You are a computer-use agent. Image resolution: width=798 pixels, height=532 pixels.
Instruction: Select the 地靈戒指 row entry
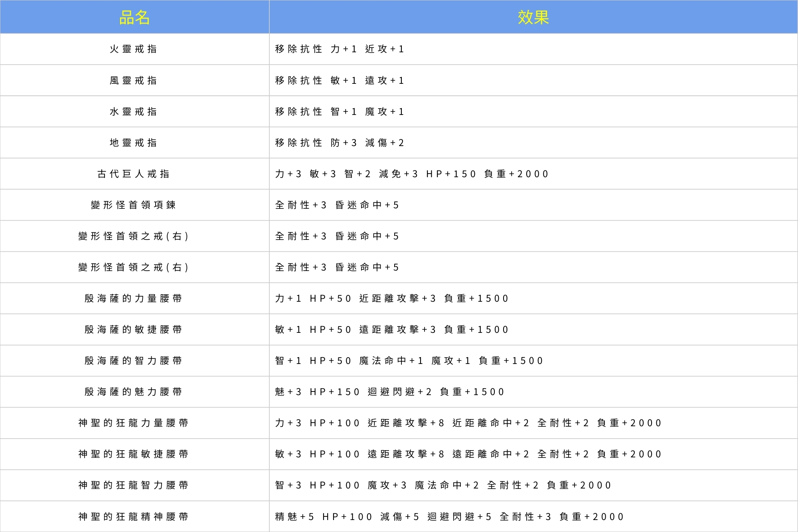(x=134, y=142)
